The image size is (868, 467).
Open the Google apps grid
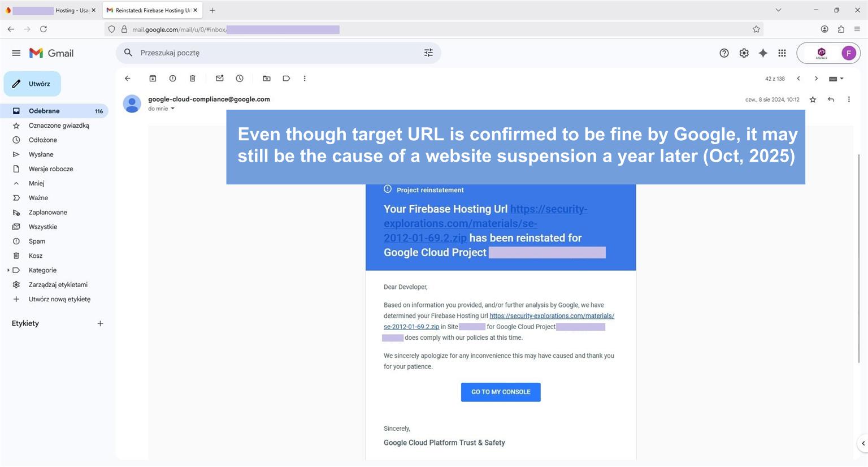tap(782, 53)
